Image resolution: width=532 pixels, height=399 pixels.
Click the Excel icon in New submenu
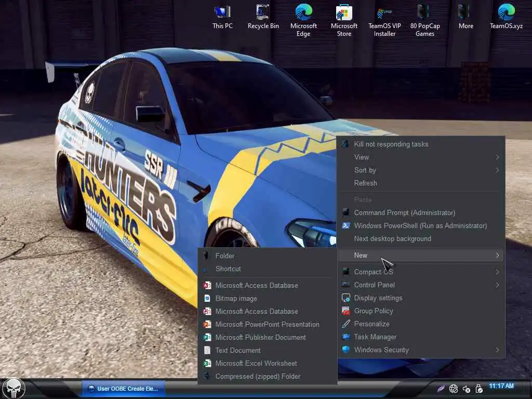pos(207,363)
